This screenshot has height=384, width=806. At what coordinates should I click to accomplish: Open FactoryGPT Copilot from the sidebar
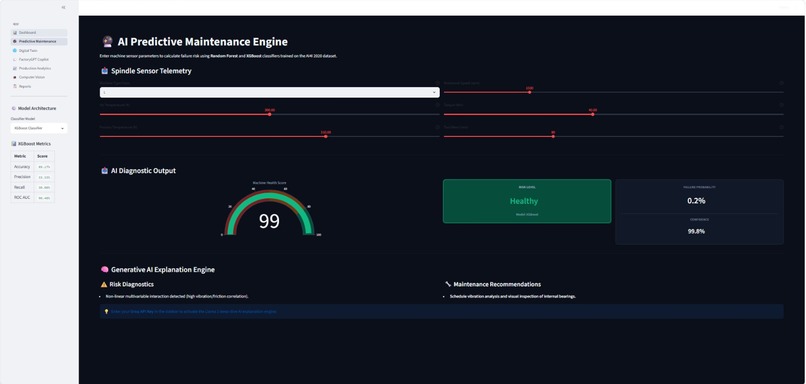pos(39,59)
